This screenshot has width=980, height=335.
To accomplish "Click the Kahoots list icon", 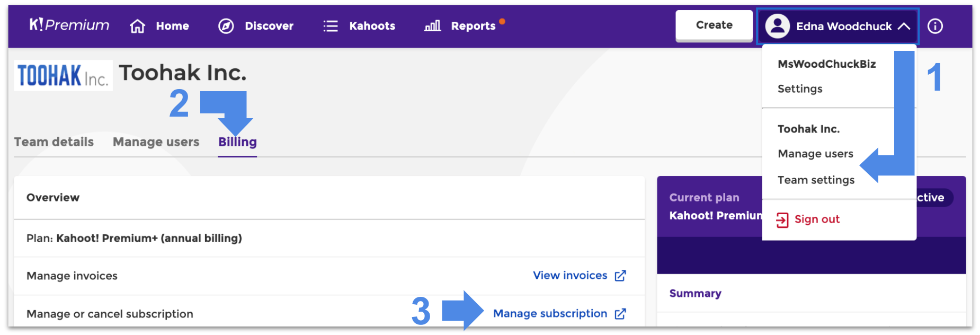I will [x=331, y=26].
